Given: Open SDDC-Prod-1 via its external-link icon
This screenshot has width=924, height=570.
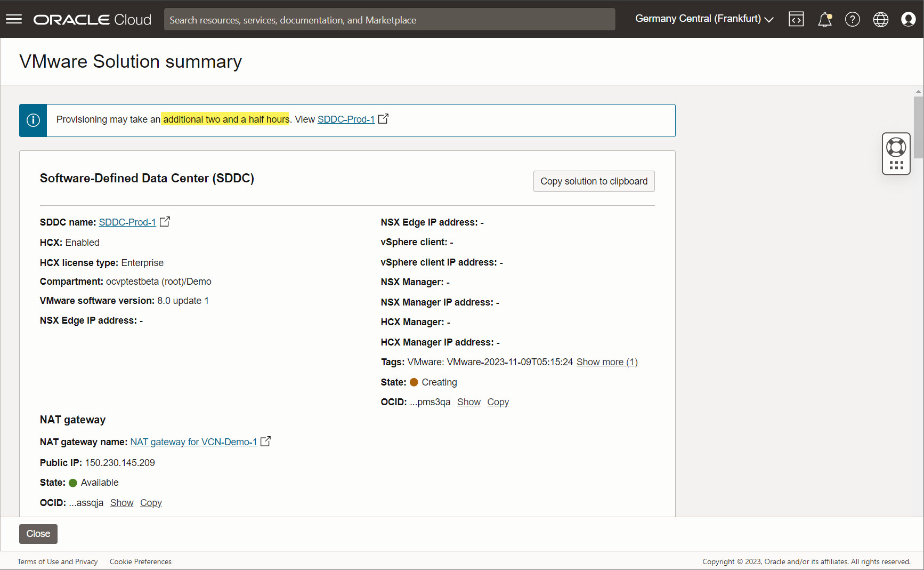Looking at the screenshot, I should 165,221.
